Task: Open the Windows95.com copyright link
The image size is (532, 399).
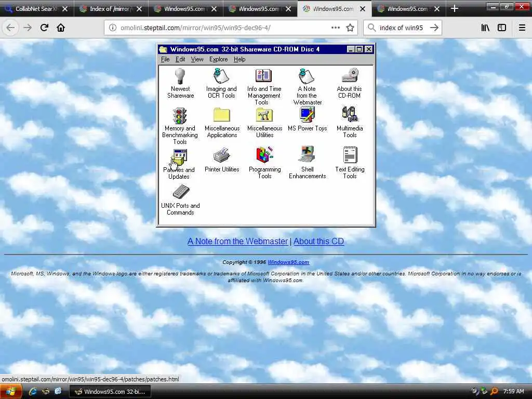Action: coord(288,262)
